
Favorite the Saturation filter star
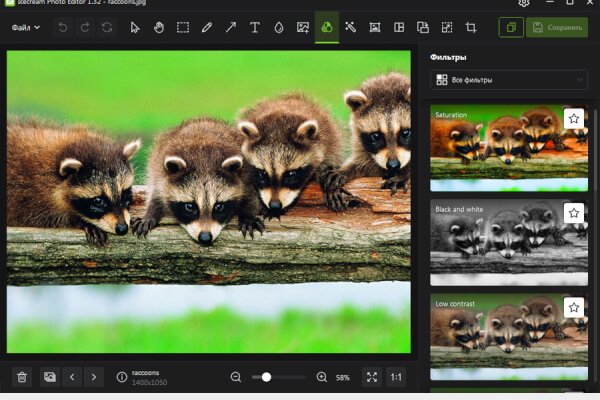point(574,119)
